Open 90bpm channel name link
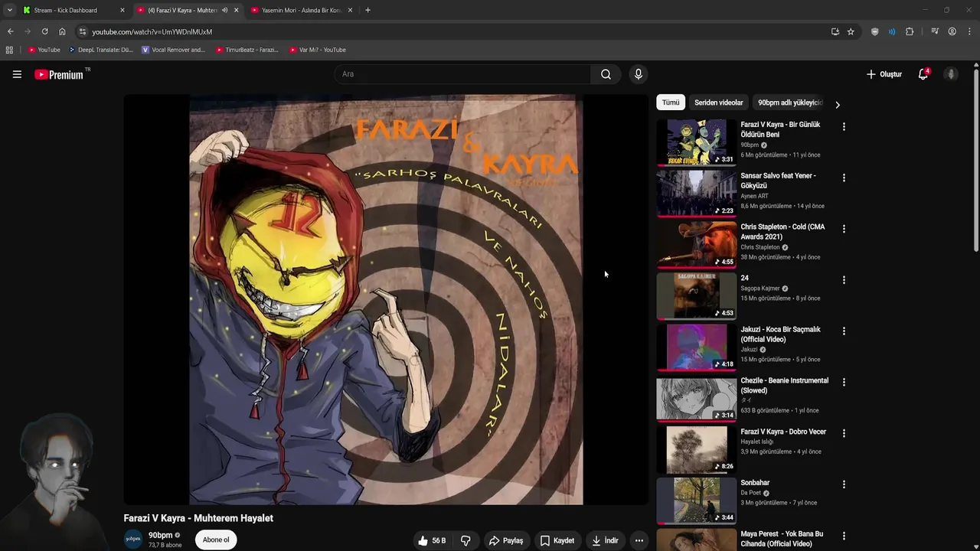 (x=160, y=536)
